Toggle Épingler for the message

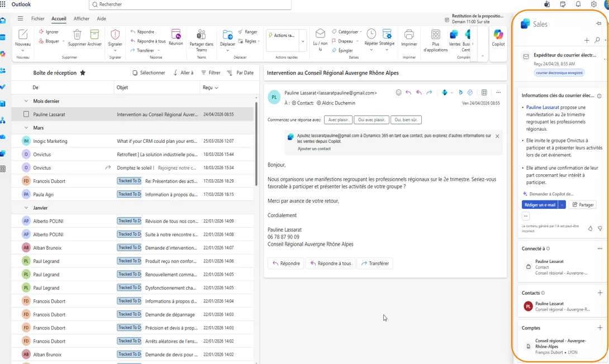point(342,50)
